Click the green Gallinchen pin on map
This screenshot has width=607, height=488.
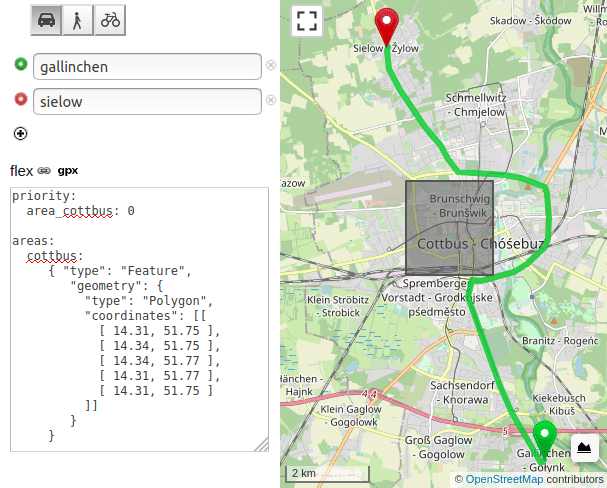(544, 437)
